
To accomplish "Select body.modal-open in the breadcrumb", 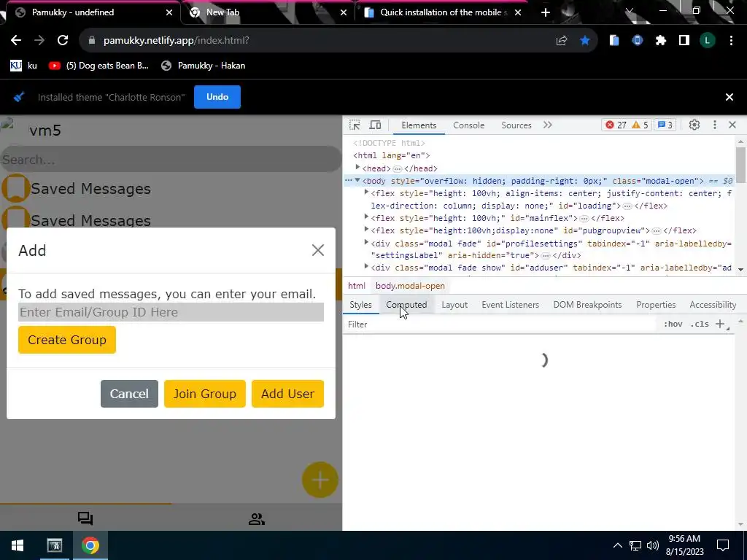I will click(410, 286).
